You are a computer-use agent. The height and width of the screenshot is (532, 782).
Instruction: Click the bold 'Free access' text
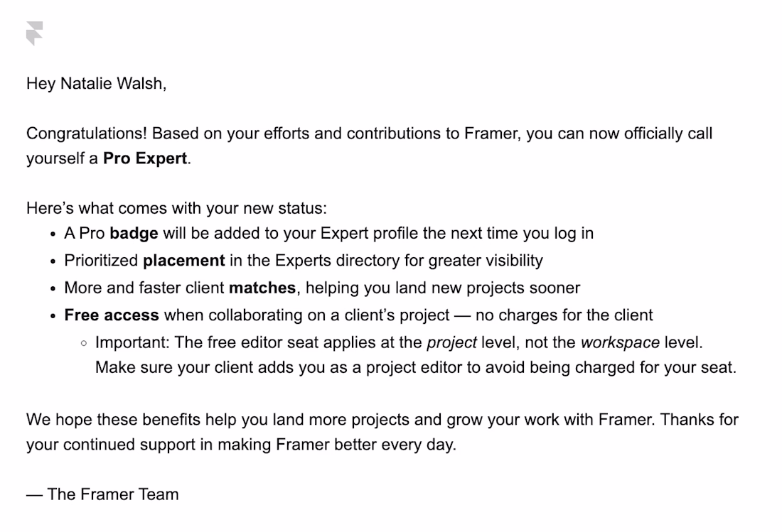coord(112,315)
